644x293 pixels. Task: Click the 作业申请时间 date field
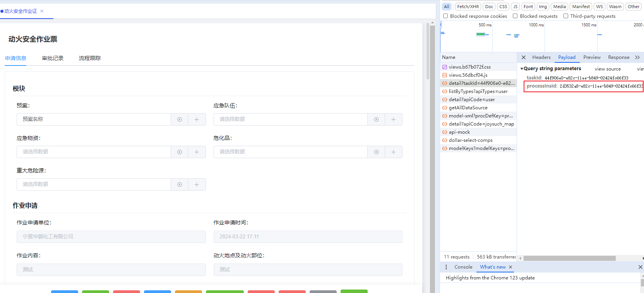pyautogui.click(x=308, y=237)
